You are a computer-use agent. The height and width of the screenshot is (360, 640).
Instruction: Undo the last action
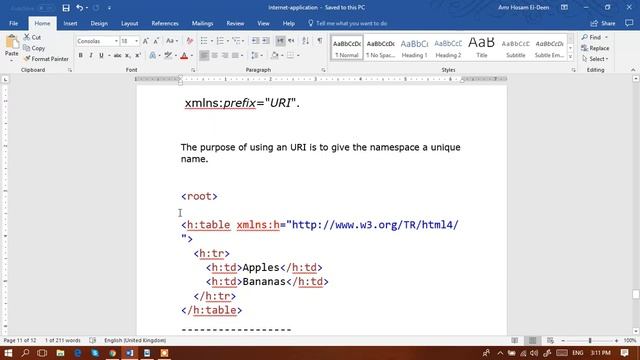tap(79, 8)
